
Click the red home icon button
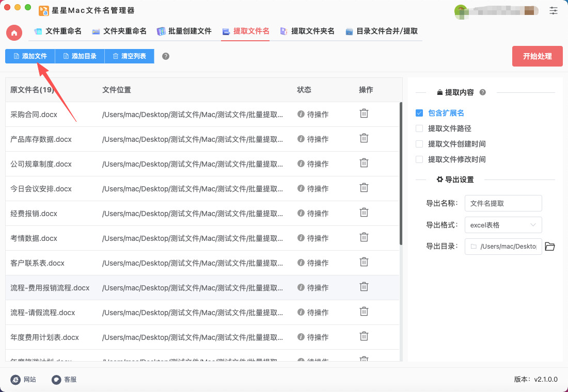pyautogui.click(x=14, y=32)
